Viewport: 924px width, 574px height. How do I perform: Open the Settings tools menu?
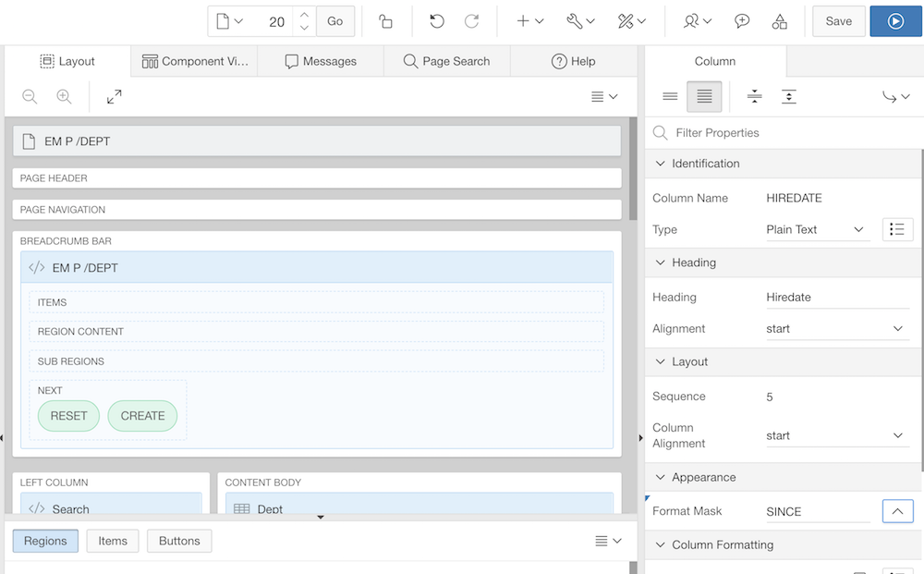[632, 21]
